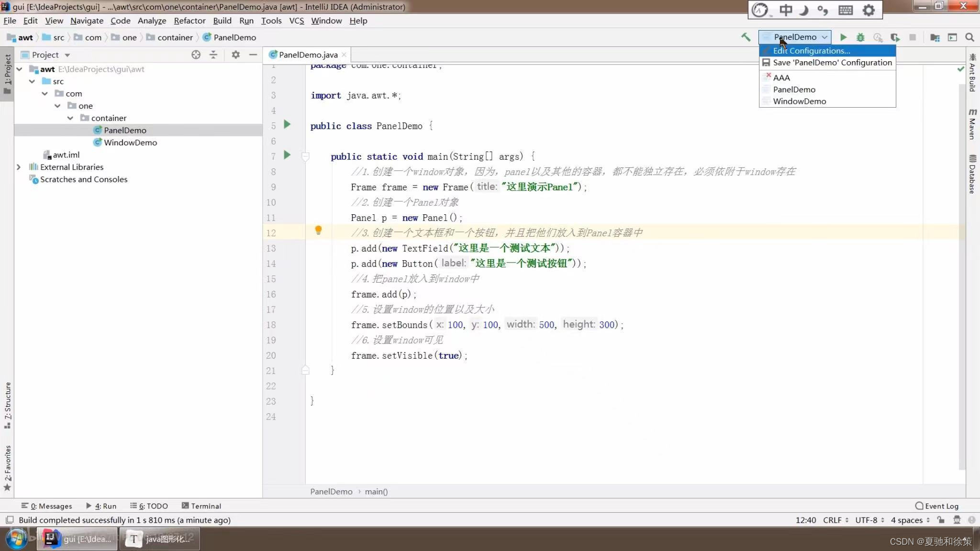Open Project panel settings gear icon

point(235,55)
